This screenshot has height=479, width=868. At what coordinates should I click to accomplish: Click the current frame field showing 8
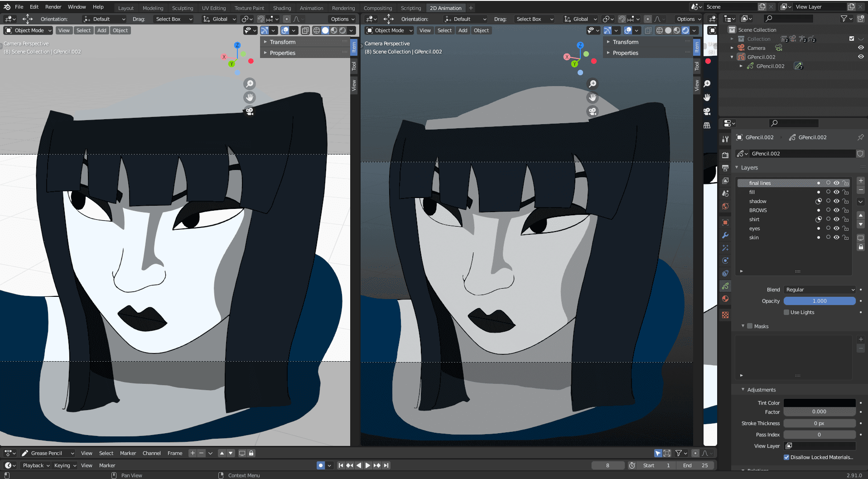(x=608, y=465)
